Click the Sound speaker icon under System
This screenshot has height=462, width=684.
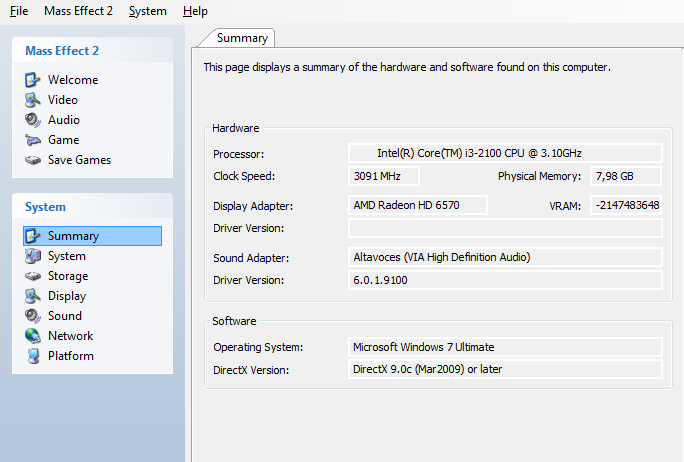(x=32, y=316)
